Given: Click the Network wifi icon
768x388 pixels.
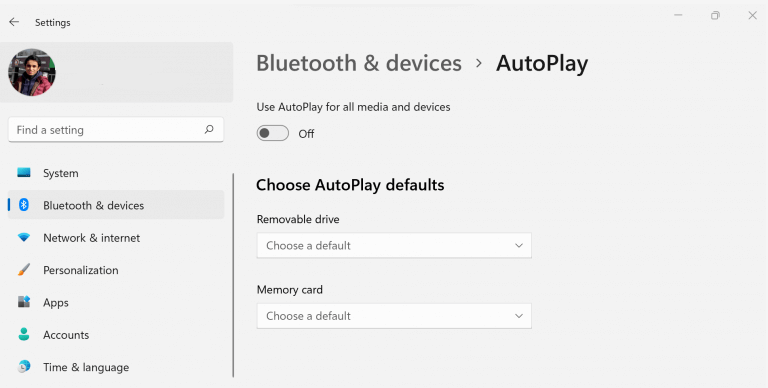Looking at the screenshot, I should (24, 238).
